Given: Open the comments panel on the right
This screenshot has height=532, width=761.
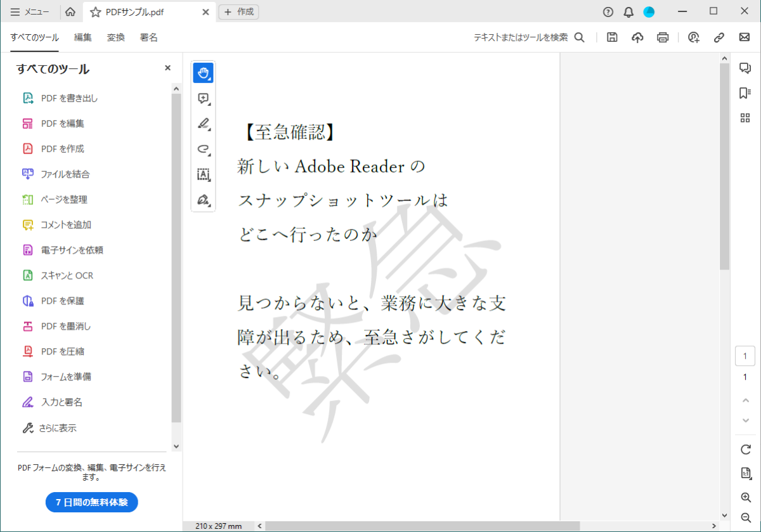Looking at the screenshot, I should click(745, 68).
